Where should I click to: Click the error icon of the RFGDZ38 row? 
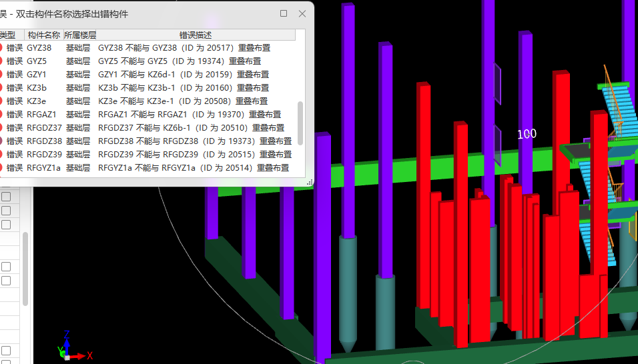coord(1,141)
